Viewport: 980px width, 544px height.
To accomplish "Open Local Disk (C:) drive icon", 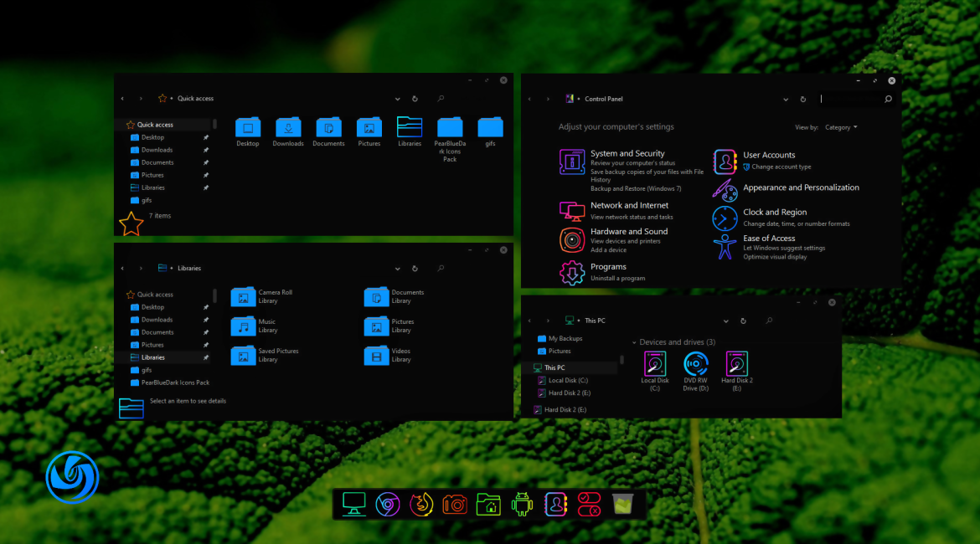I will (655, 364).
